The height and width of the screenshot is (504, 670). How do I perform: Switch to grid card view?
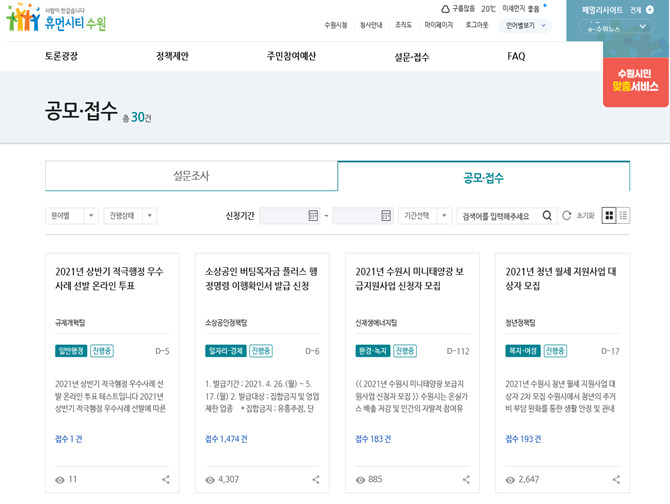click(x=609, y=216)
